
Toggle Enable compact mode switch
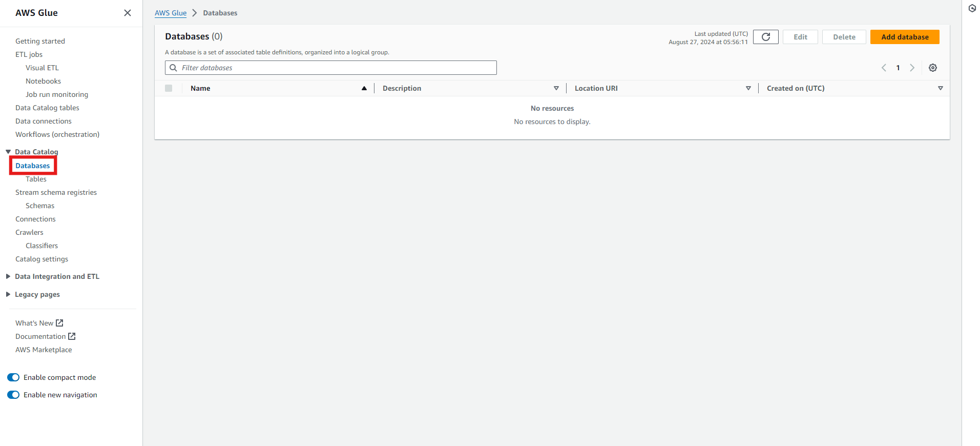click(13, 377)
